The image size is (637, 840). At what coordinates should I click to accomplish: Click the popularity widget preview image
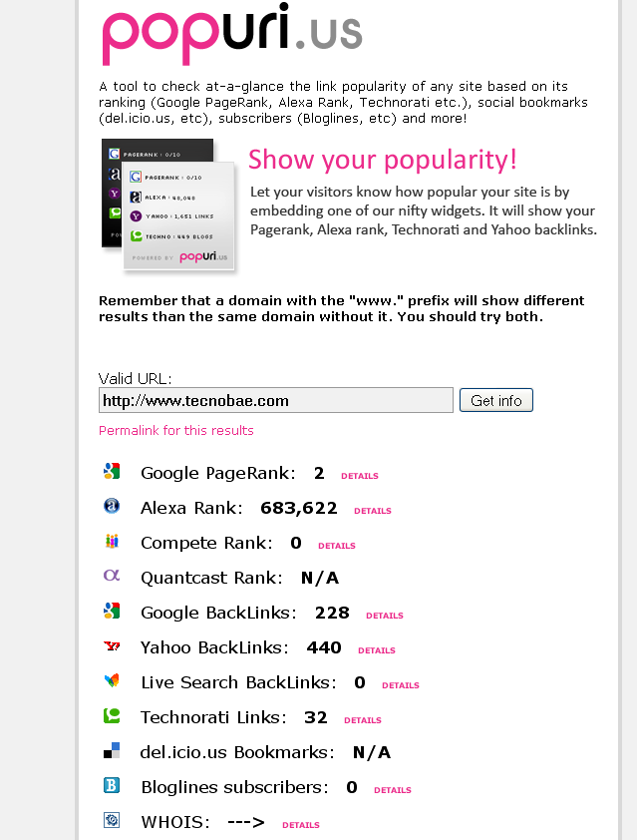pos(168,206)
